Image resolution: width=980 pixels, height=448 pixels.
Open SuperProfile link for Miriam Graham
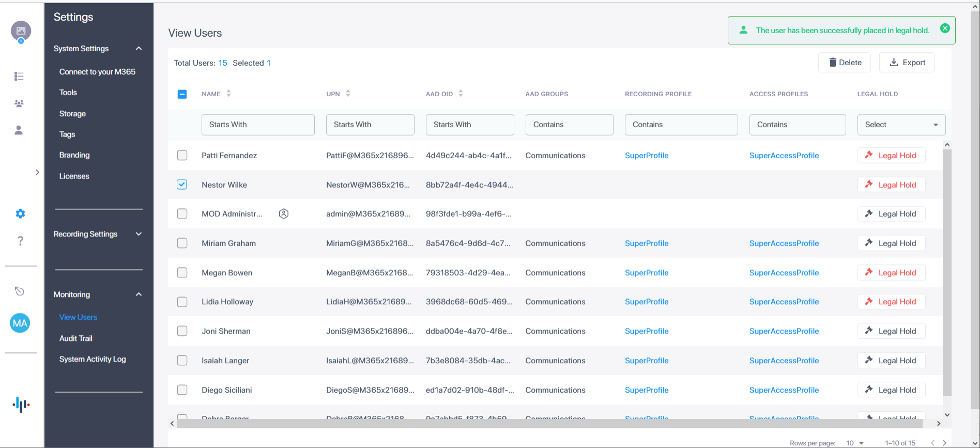pos(647,243)
